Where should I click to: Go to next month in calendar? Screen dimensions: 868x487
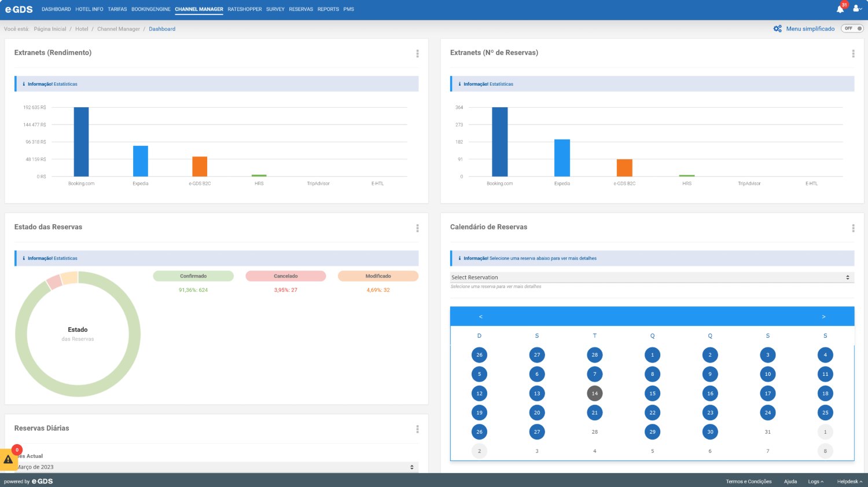823,316
